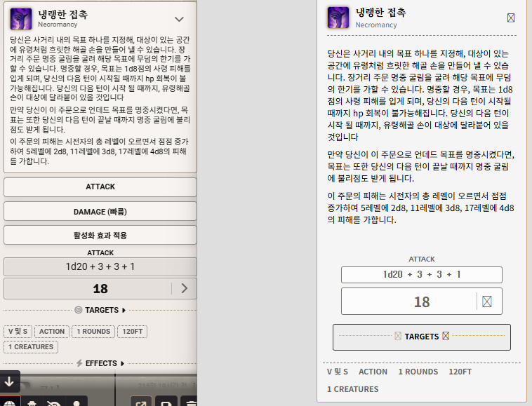Viewport: 532px width, 406px height.
Task: Select the blind roll crossed-eye icon
Action: 54,402
